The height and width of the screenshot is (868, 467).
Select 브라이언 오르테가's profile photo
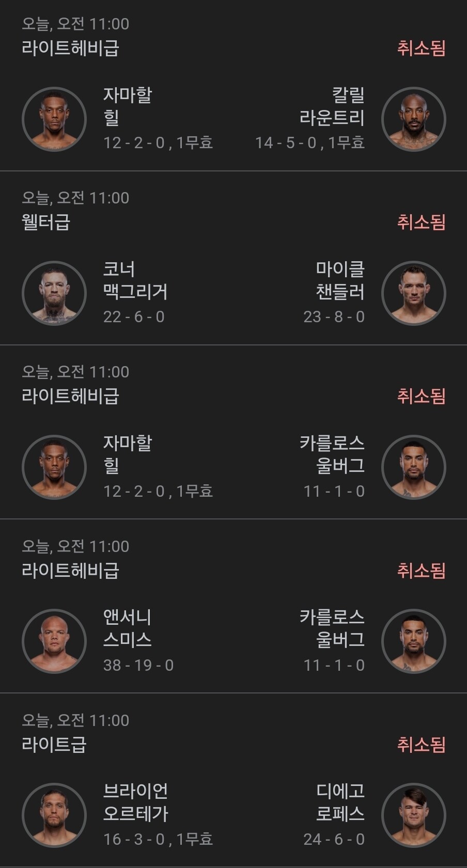tap(54, 815)
